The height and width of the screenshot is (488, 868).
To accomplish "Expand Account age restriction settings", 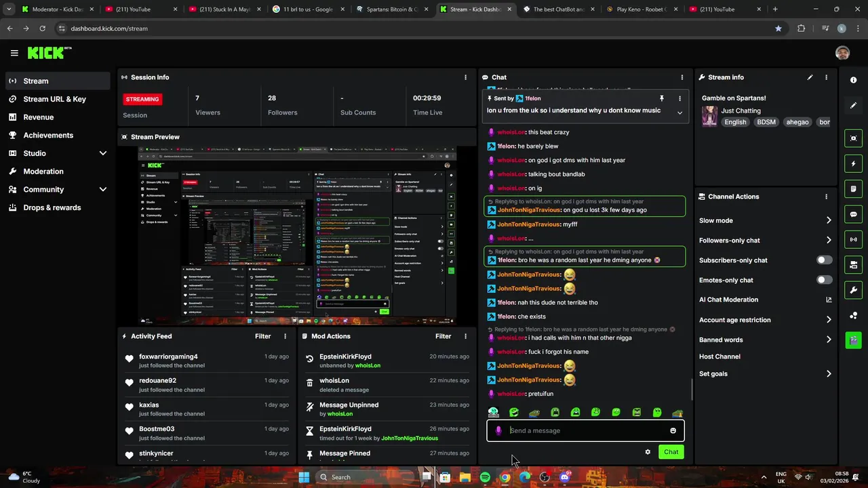I will pos(829,320).
